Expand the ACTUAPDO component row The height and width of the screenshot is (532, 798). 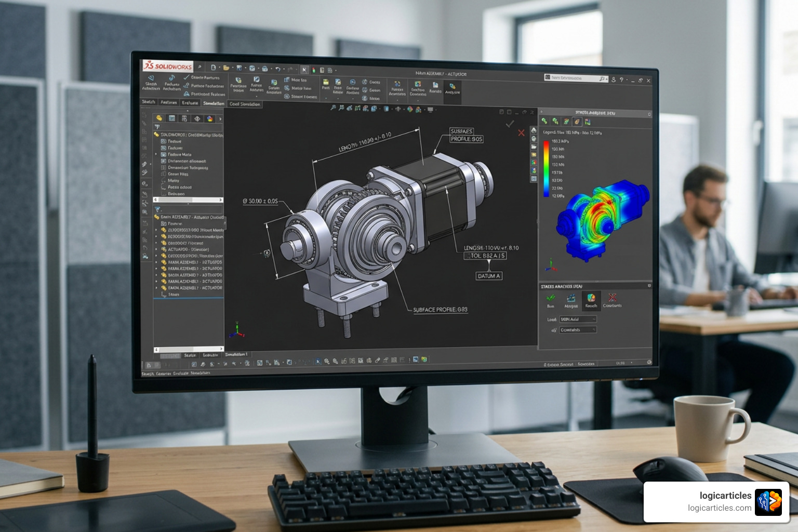tap(156, 249)
